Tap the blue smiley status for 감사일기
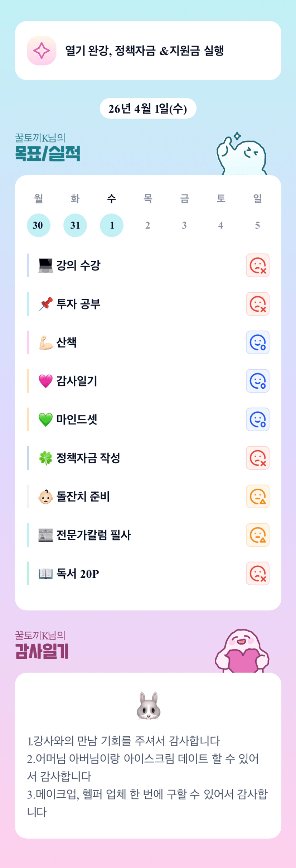This screenshot has height=868, width=296. [257, 381]
